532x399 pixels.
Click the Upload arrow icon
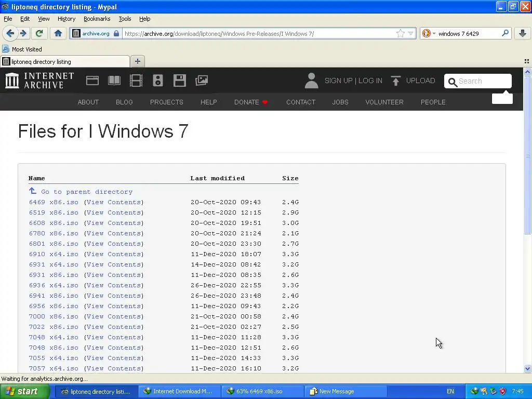[x=395, y=81]
